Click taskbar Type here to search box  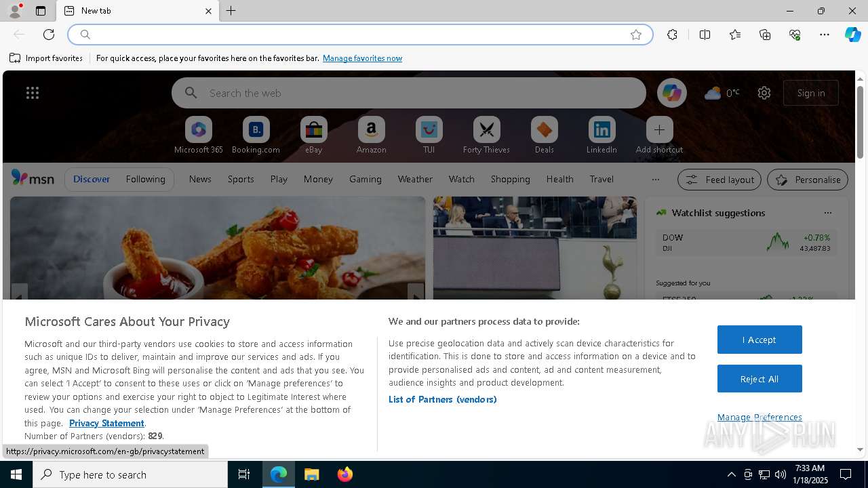click(130, 474)
